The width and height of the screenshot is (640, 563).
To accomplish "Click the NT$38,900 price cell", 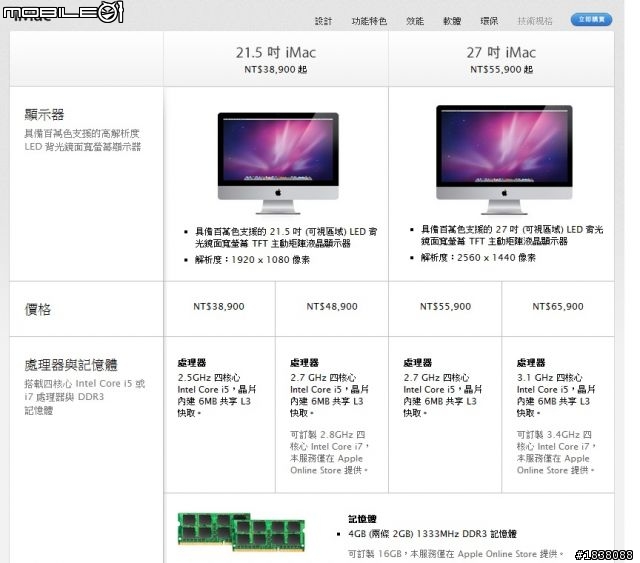I will coord(219,307).
